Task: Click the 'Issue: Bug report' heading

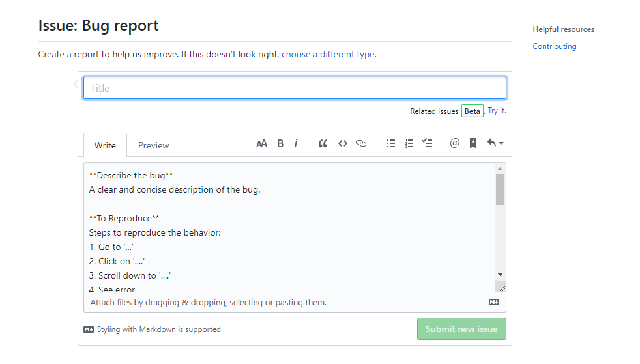Action: [x=98, y=25]
